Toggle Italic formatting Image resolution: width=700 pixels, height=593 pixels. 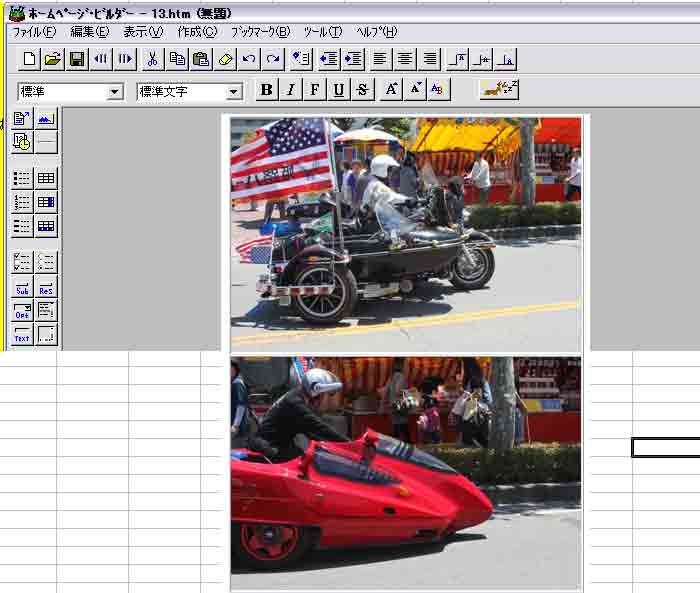click(x=290, y=90)
